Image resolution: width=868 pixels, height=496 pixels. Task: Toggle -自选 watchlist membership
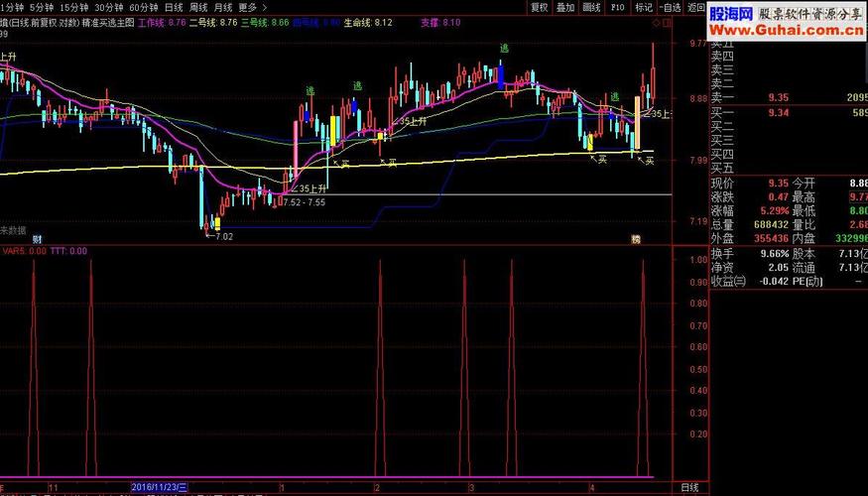[671, 7]
